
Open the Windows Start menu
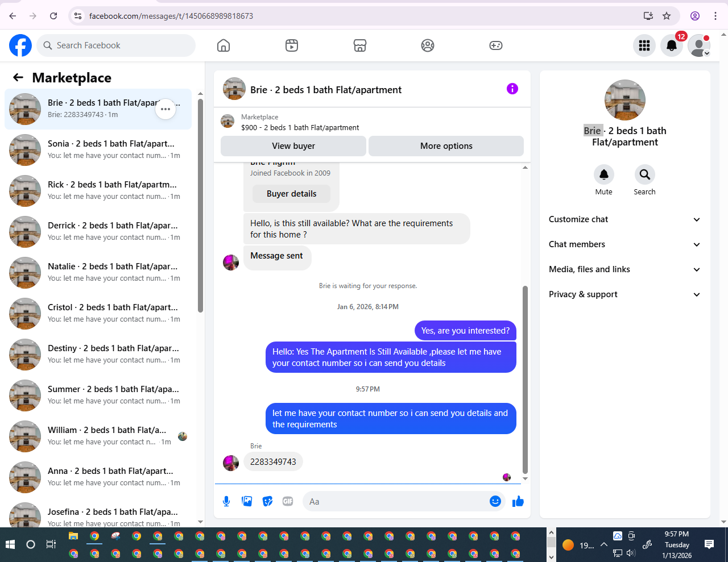point(10,544)
